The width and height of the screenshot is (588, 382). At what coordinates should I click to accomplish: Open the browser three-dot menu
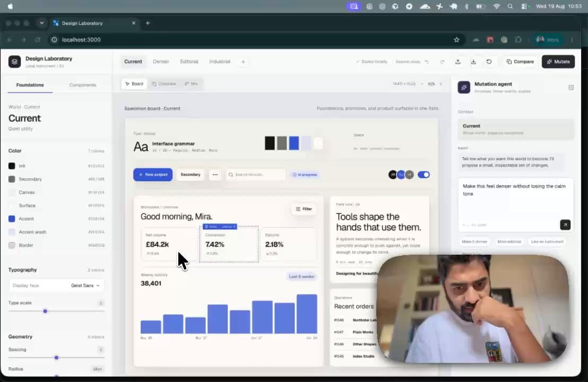coord(572,40)
